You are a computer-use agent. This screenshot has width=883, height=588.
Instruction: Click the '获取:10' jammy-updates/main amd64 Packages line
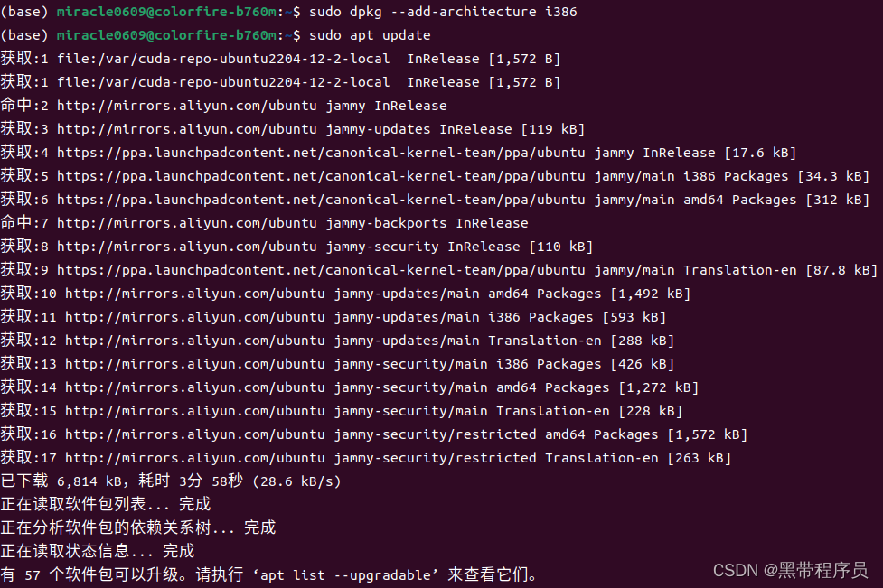click(x=345, y=294)
